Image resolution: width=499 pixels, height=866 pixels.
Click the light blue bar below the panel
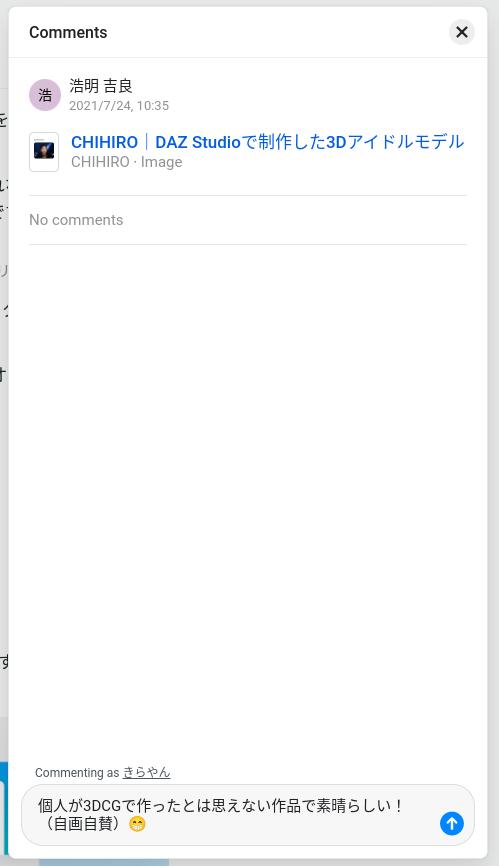coord(104,862)
